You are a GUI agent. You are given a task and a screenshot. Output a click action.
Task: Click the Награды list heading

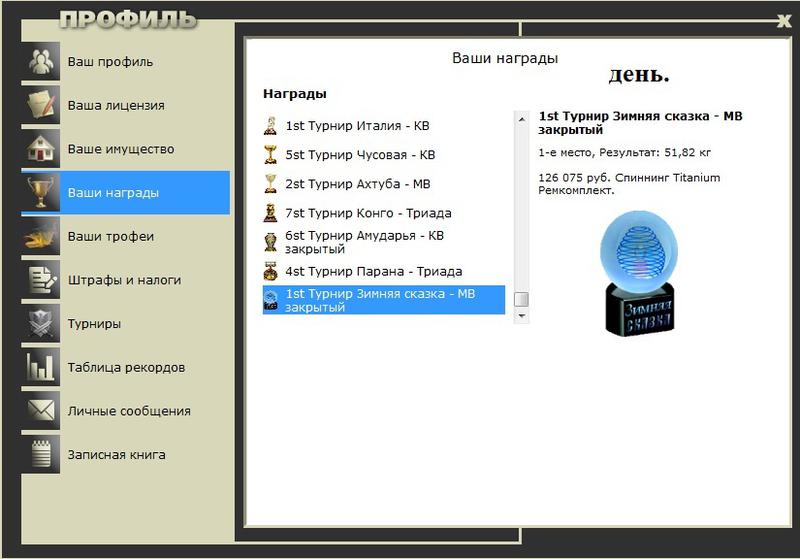295,94
